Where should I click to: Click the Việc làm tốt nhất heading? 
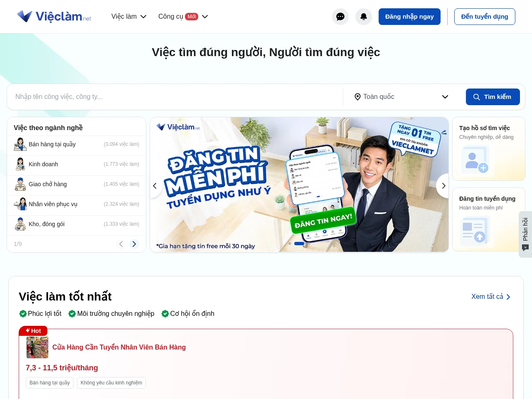pyautogui.click(x=65, y=296)
